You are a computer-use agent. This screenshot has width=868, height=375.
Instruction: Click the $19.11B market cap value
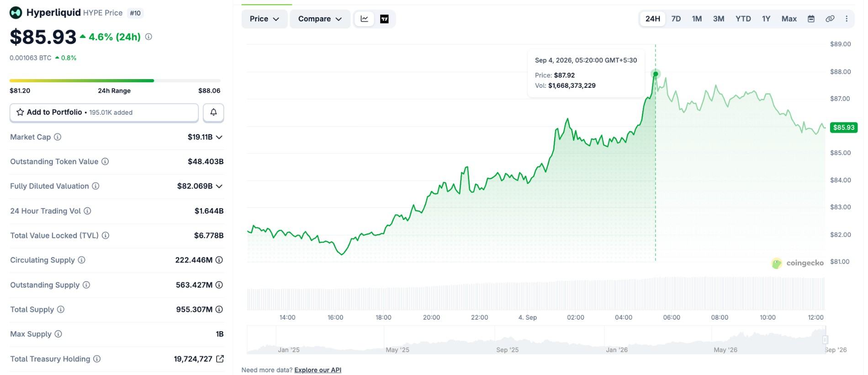pos(200,137)
